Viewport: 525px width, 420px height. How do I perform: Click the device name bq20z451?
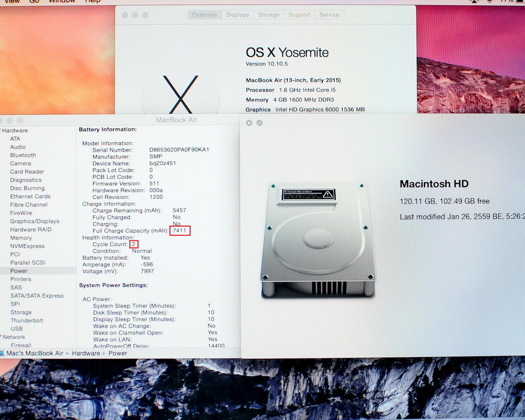coord(162,163)
